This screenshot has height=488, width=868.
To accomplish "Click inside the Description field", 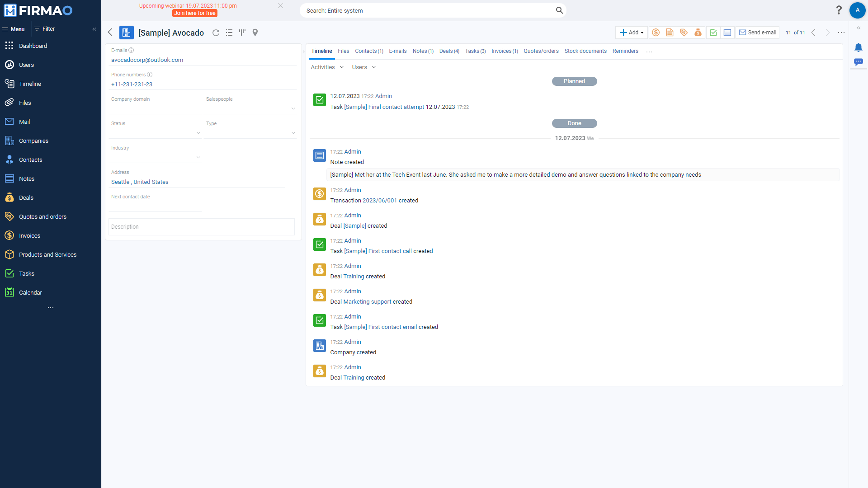I will click(x=201, y=226).
